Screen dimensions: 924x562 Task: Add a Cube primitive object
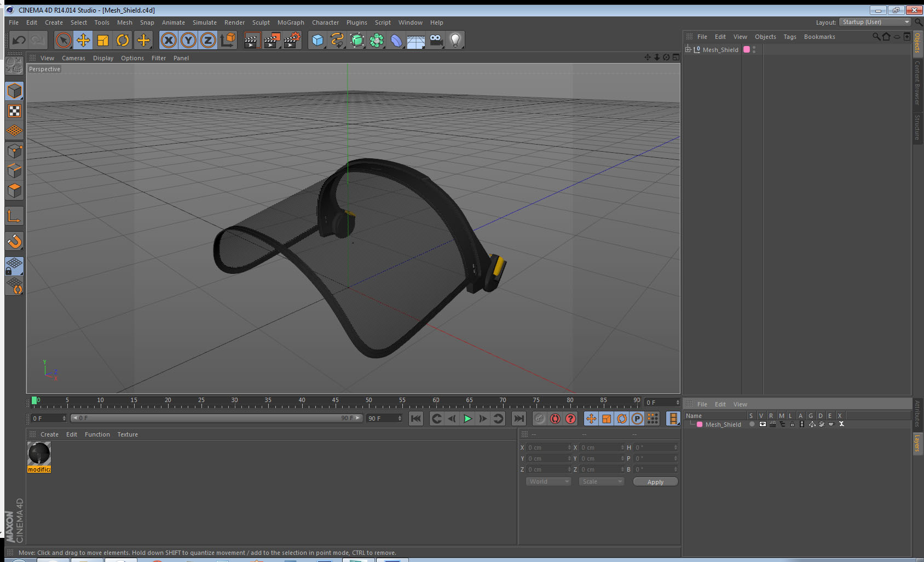coord(317,40)
